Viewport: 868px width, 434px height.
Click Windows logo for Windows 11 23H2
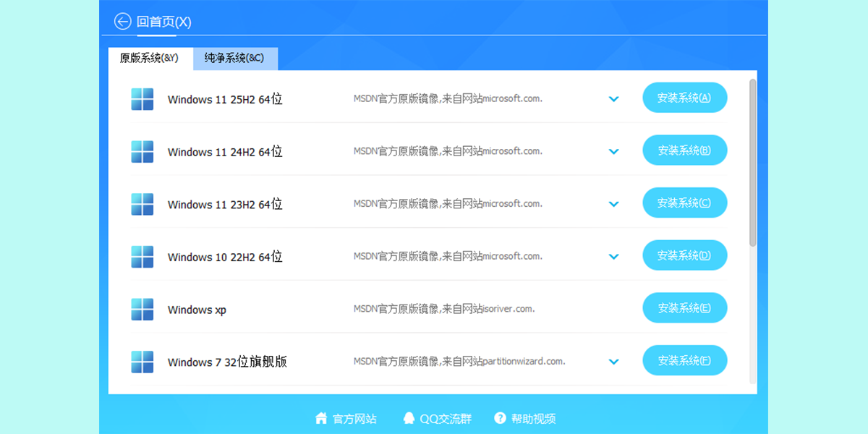click(x=142, y=204)
